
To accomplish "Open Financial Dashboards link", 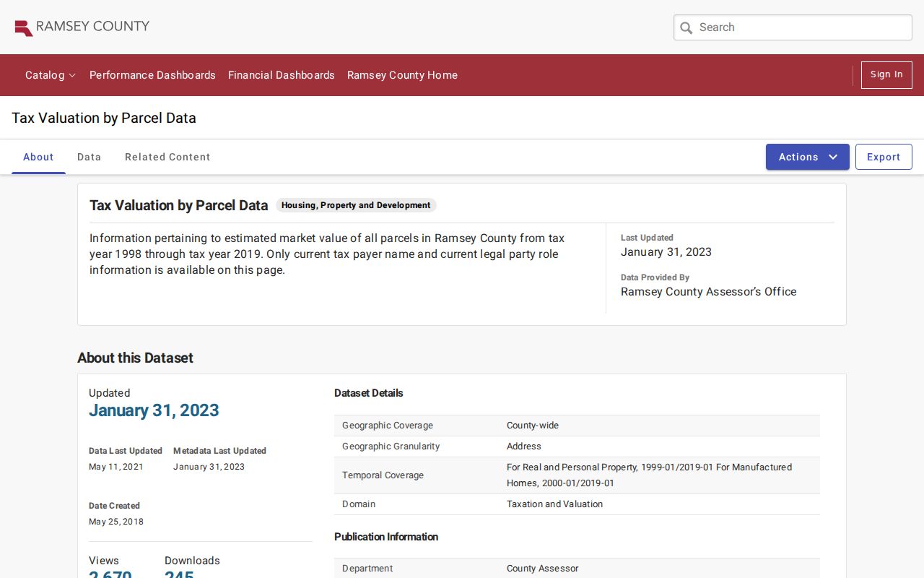I will pyautogui.click(x=282, y=75).
